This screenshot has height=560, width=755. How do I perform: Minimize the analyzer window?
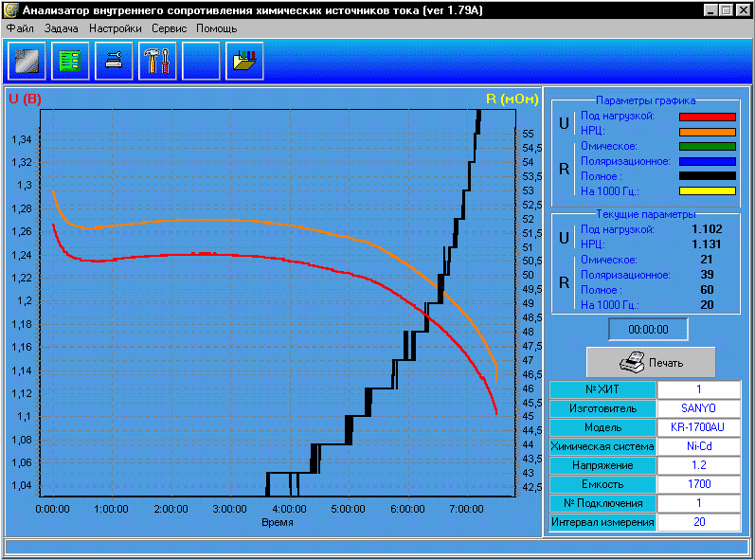[710, 10]
